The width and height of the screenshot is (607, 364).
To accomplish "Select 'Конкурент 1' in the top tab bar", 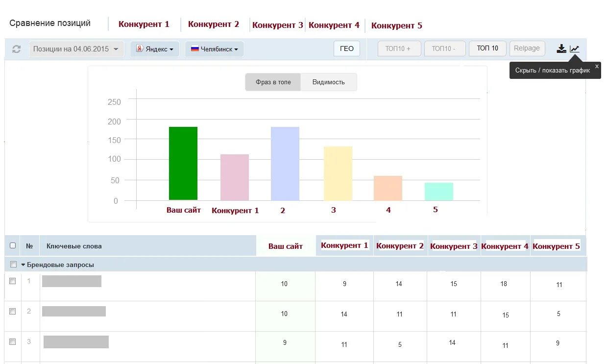I will [144, 24].
